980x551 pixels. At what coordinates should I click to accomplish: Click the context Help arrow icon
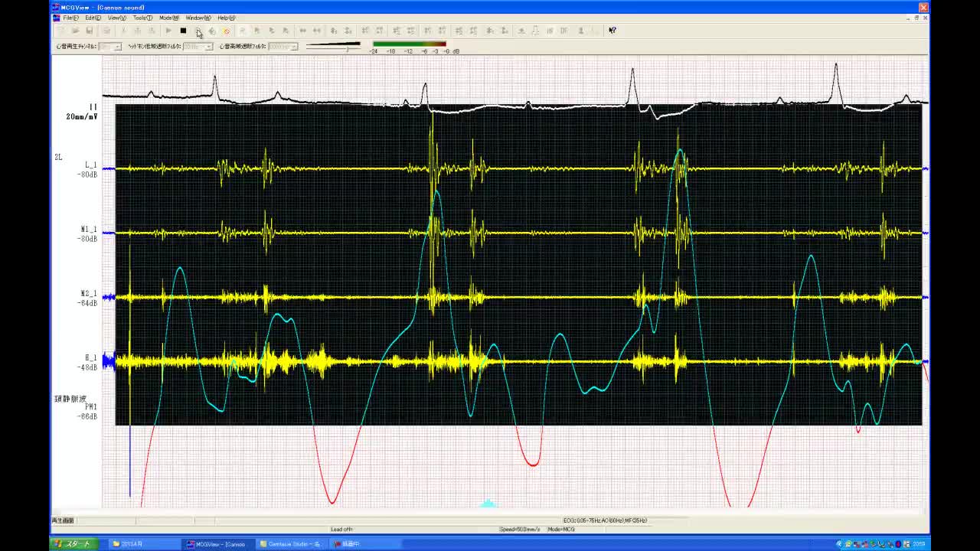[x=612, y=31]
